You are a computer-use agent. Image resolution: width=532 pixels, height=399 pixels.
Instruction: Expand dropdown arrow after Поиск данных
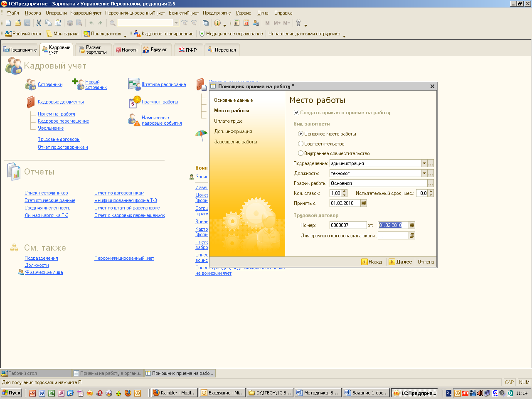click(x=125, y=36)
